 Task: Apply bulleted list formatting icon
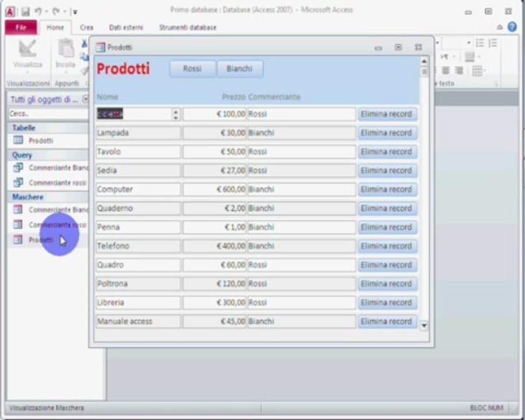(480, 43)
